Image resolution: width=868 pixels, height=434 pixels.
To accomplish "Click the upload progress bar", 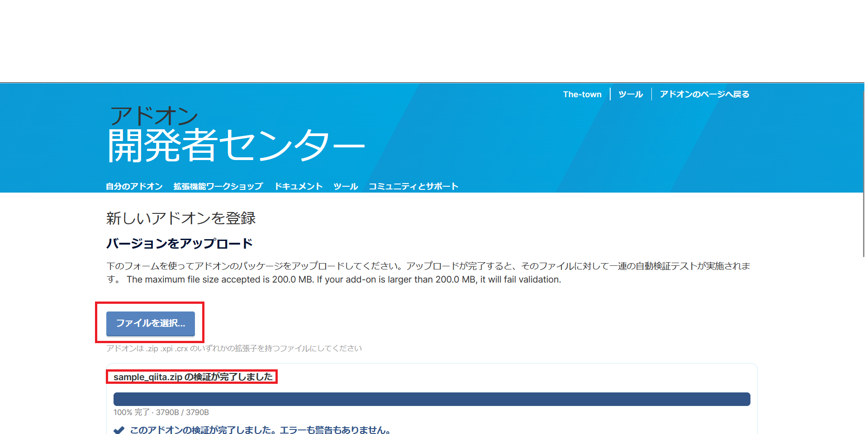I will 432,399.
